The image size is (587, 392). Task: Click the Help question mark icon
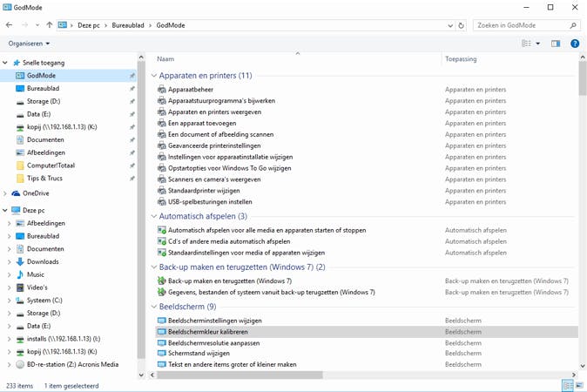coord(575,43)
